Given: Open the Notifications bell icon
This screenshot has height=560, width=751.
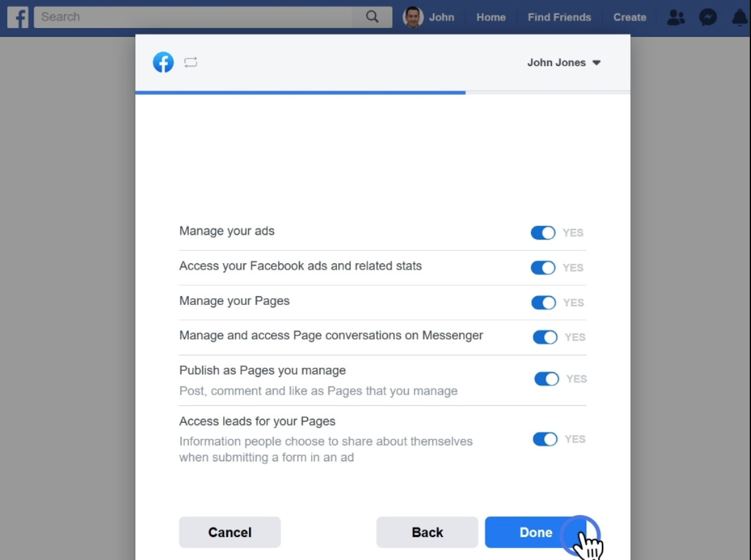Looking at the screenshot, I should 740,17.
